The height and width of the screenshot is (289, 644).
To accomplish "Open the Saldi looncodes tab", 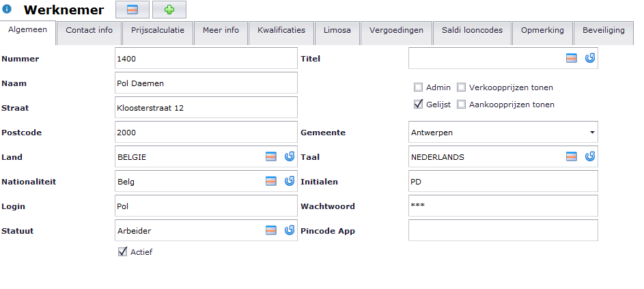I will click(x=472, y=30).
